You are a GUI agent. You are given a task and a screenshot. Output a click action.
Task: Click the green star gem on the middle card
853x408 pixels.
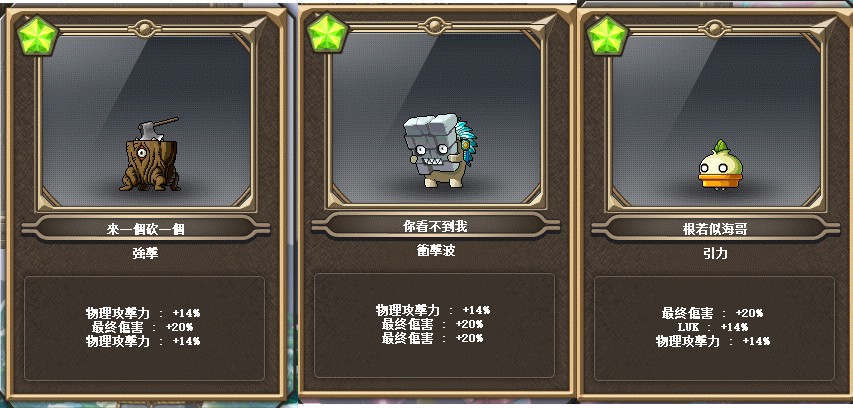[327, 33]
